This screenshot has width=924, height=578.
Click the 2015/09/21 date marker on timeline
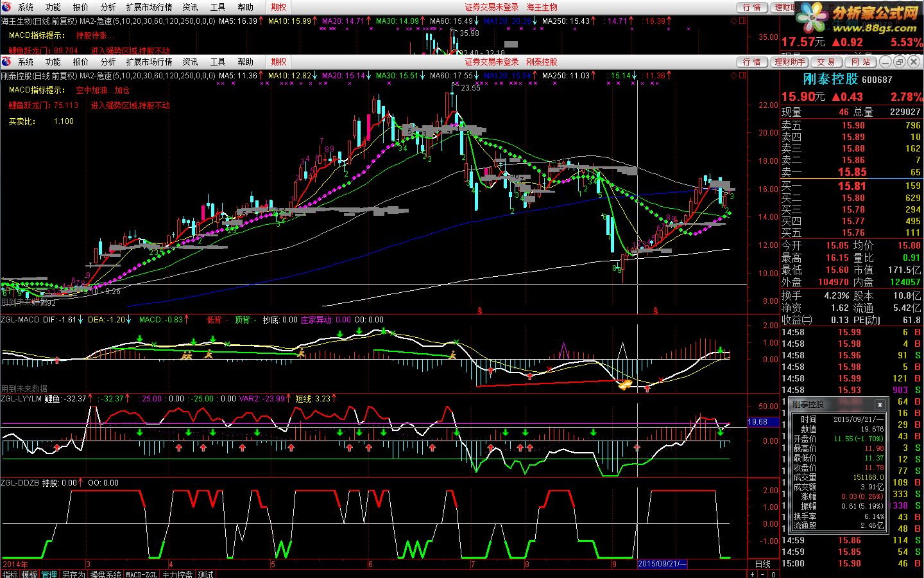[662, 564]
